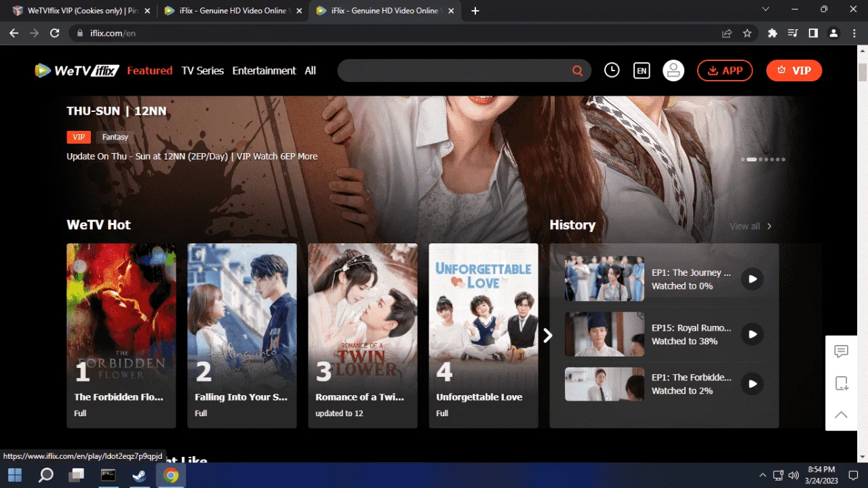Open EP1: The Journey thumbnail
The width and height of the screenshot is (868, 488).
tap(604, 279)
